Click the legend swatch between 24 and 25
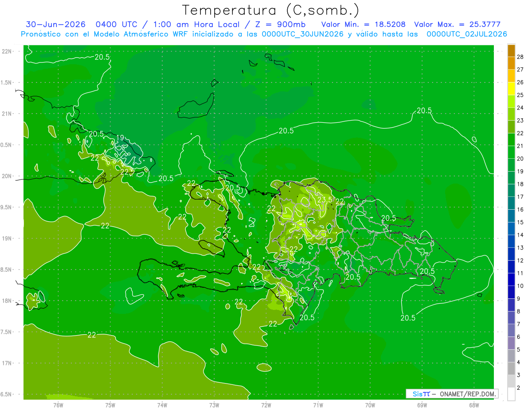This screenshot has width=532, height=411. pyautogui.click(x=511, y=102)
